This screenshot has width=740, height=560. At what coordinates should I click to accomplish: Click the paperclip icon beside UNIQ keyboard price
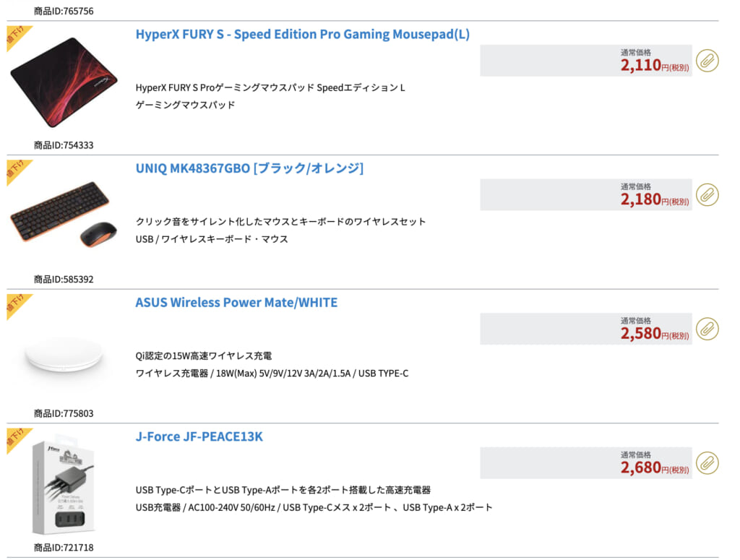(707, 195)
